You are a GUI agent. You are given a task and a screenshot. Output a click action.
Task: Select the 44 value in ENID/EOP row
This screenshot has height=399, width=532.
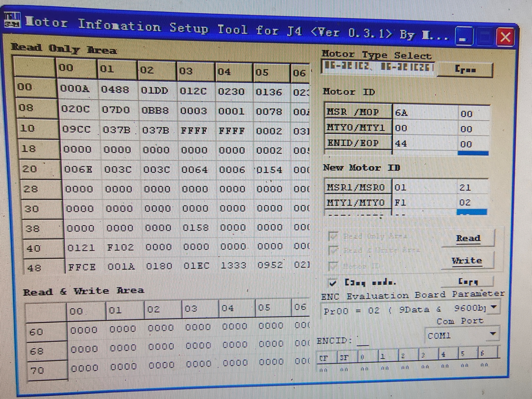coord(425,144)
